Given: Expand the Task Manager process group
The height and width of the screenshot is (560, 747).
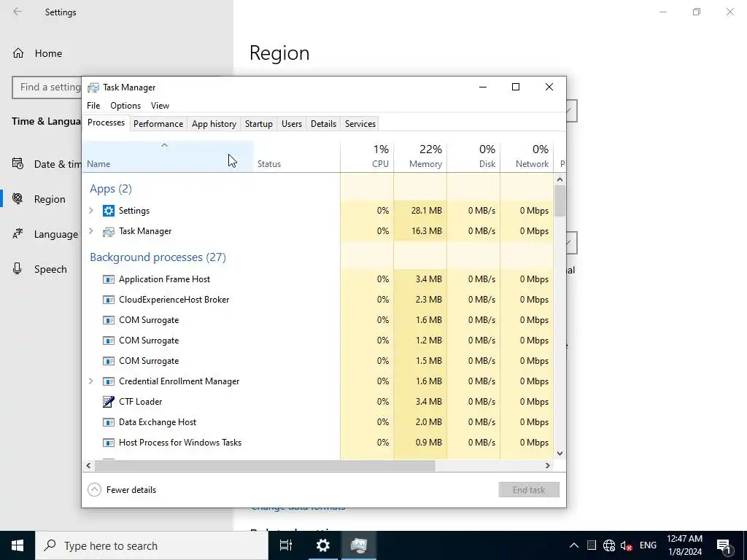Looking at the screenshot, I should 91,231.
